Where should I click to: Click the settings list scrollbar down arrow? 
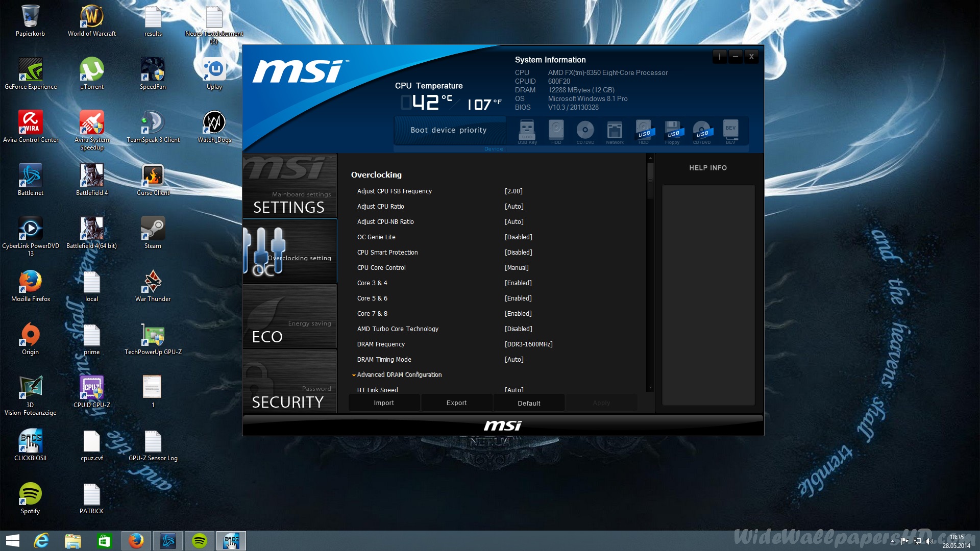point(650,388)
